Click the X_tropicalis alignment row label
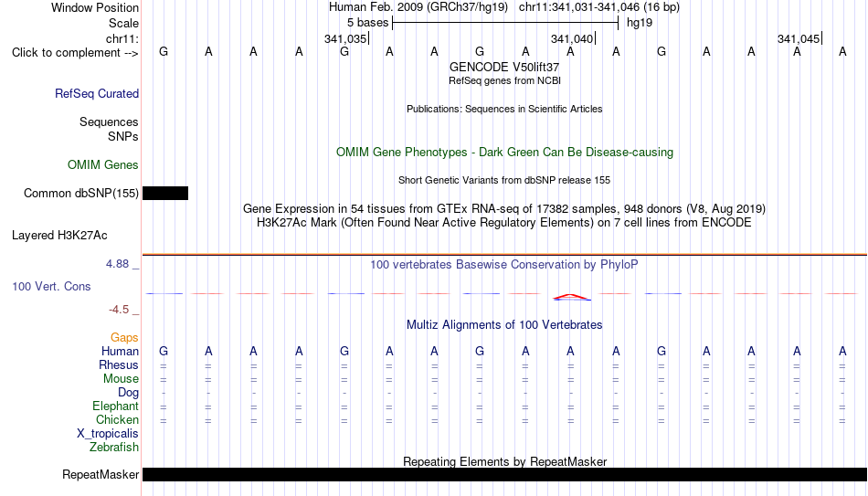This screenshot has width=868, height=496. 108,434
